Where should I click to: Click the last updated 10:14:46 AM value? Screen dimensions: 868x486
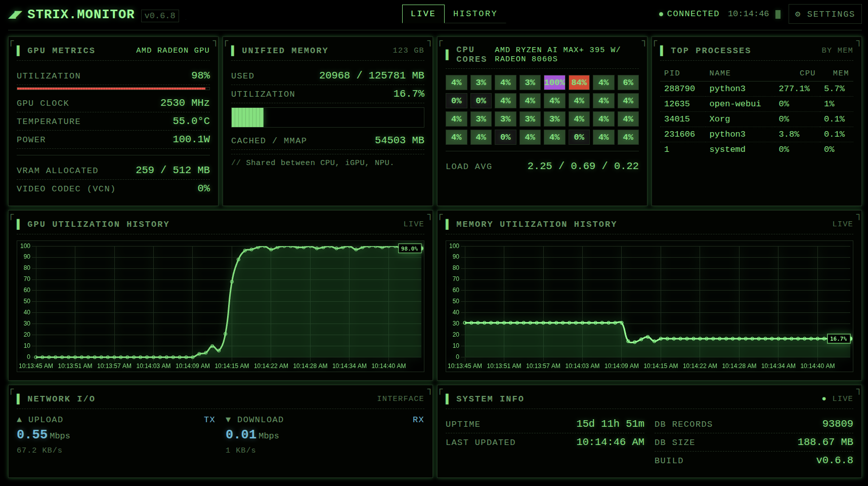611,442
